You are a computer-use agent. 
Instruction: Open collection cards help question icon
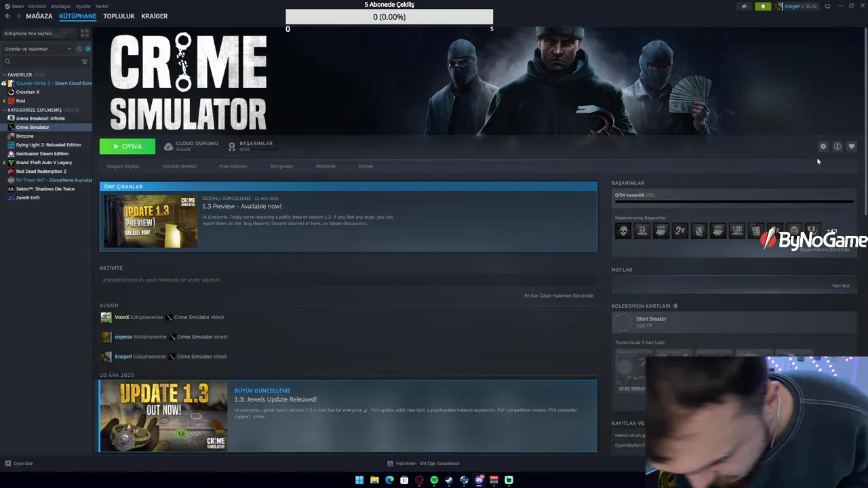675,306
